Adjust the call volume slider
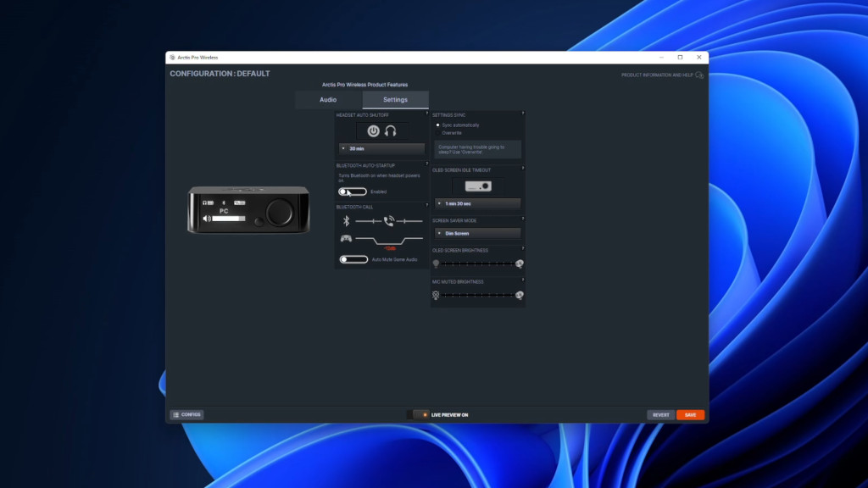The image size is (868, 488). coord(409,221)
